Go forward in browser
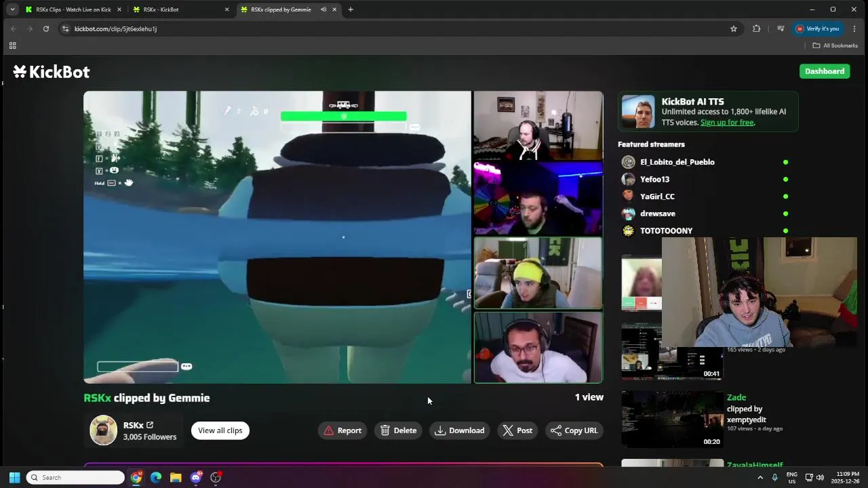This screenshot has height=488, width=868. (30, 28)
